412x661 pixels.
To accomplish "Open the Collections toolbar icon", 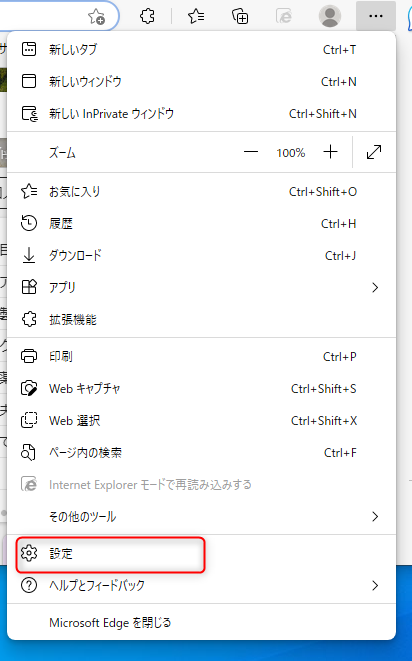I will 240,16.
